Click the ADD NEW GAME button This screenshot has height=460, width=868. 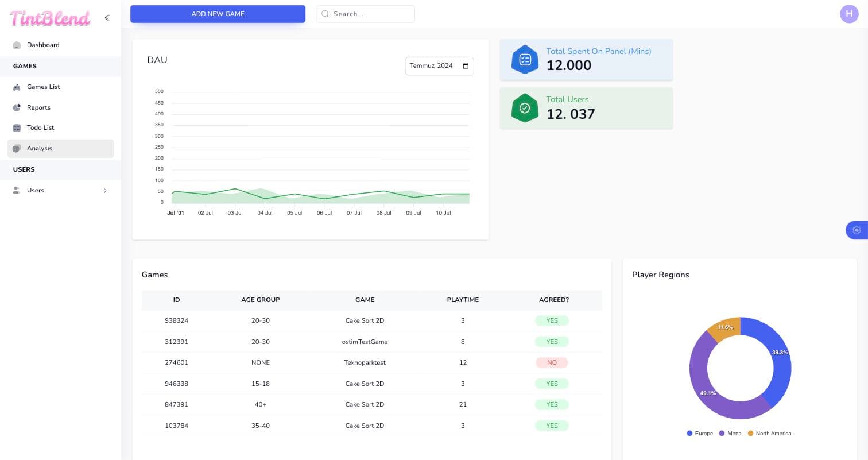218,14
